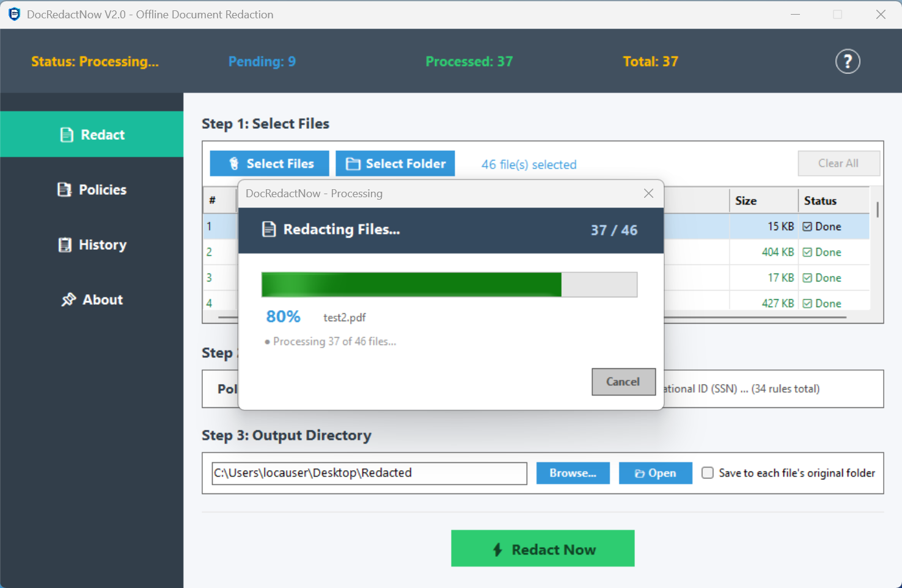
Task: Click the Status: Processing... label
Action: [x=95, y=61]
